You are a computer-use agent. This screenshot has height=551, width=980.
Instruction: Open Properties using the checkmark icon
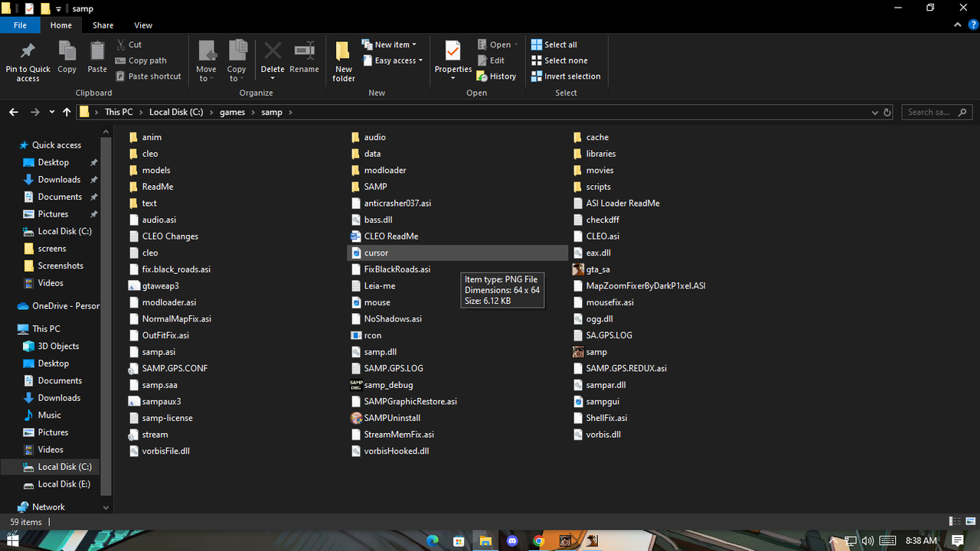point(453,51)
